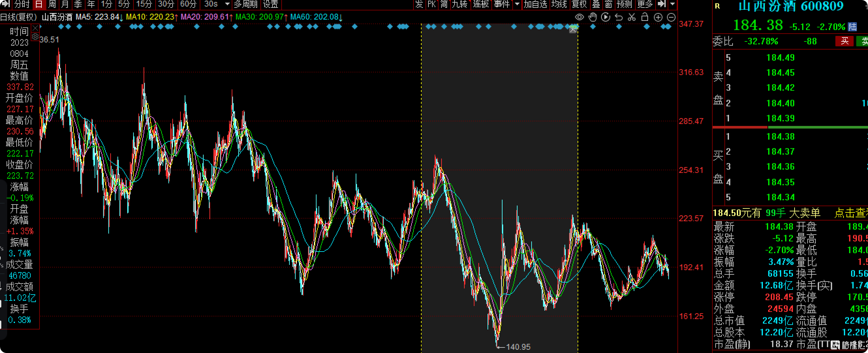868x353 pixels.
Task: Open data panel gear settings icon
Action: [35, 37]
